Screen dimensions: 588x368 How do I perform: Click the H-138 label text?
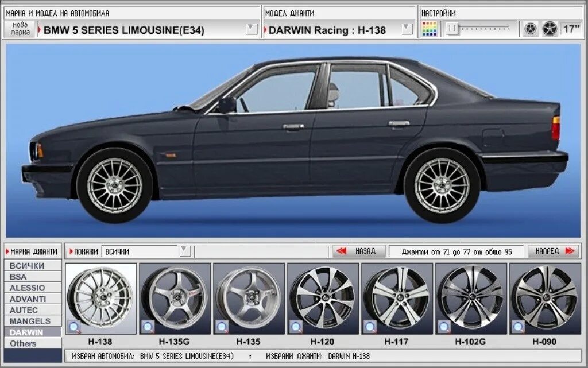[100, 342]
